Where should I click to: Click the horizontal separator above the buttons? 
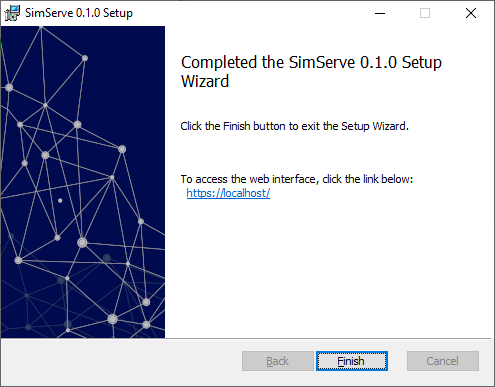[x=247, y=339]
